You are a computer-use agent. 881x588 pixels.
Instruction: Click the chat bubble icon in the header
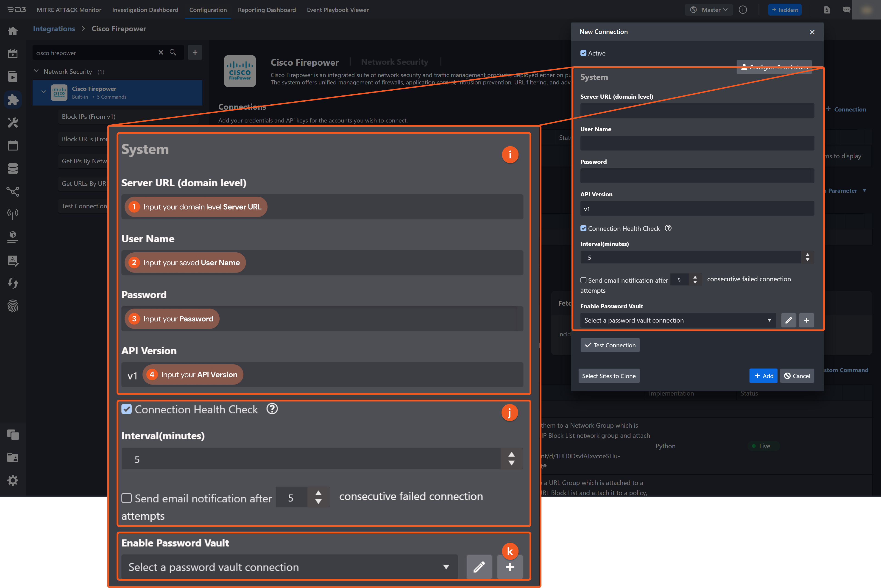point(846,9)
